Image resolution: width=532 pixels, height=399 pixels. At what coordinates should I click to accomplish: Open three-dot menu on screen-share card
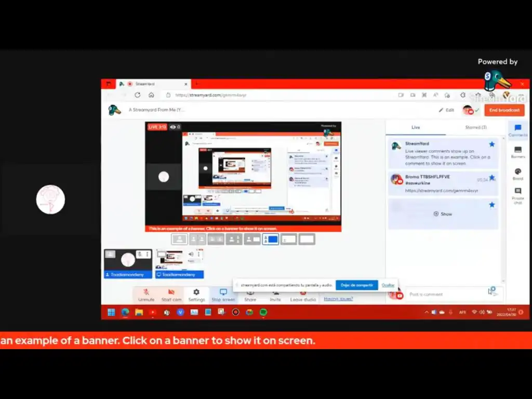point(199,254)
